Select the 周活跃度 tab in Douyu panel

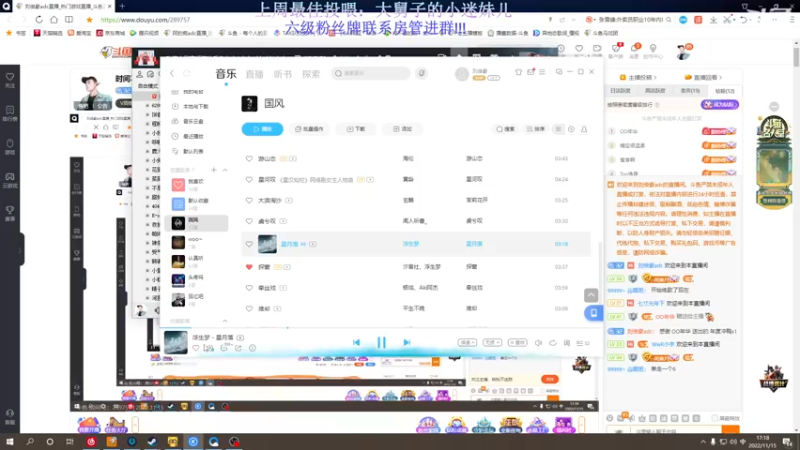point(655,91)
